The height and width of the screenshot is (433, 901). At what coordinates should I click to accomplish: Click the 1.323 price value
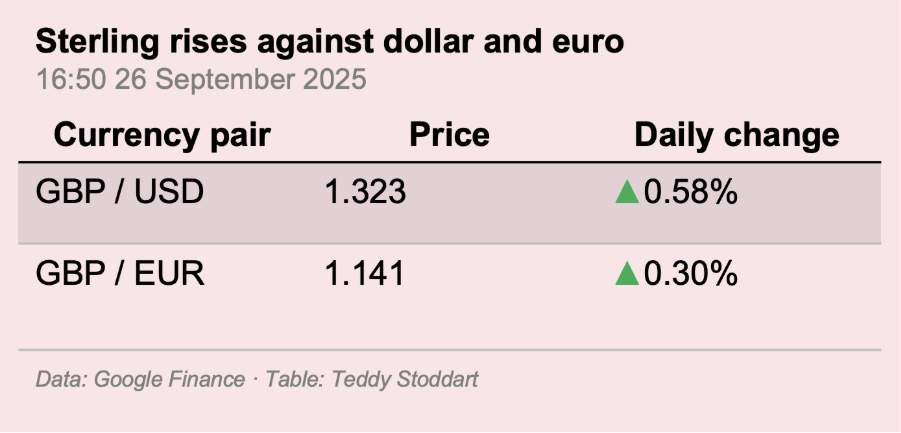tap(365, 192)
